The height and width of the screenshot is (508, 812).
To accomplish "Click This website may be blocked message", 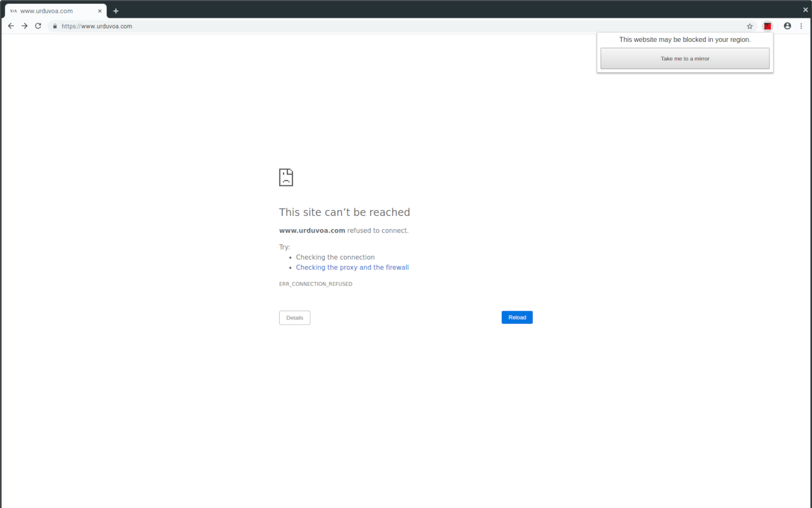I will [685, 39].
